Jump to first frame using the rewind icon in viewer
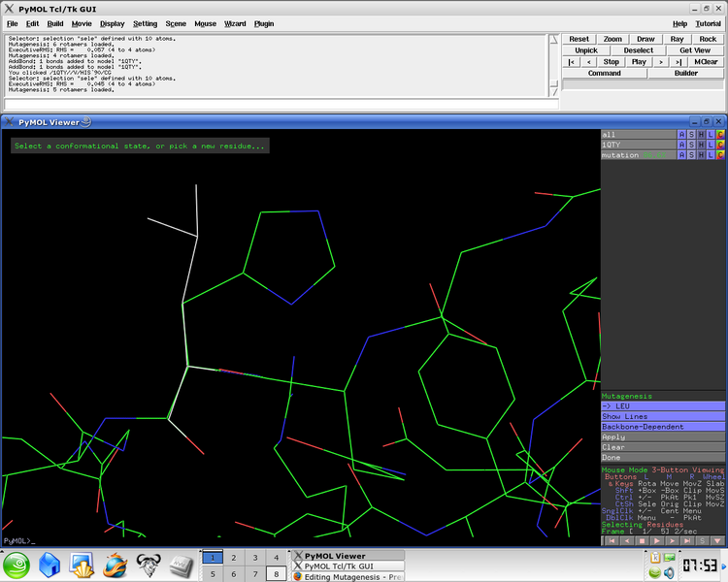This screenshot has height=582, width=728. [612, 540]
